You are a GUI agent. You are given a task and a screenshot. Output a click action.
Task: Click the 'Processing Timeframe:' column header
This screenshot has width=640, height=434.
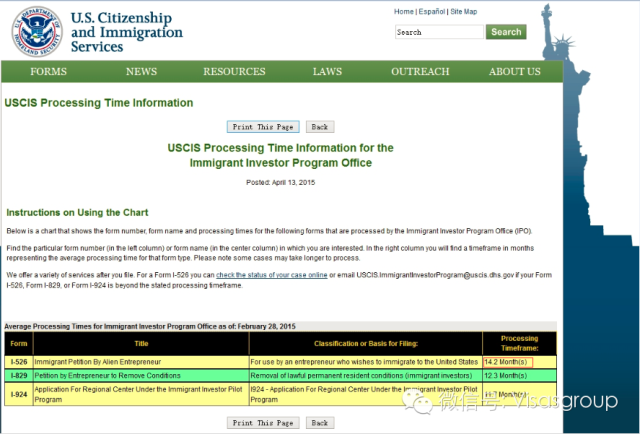(519, 343)
